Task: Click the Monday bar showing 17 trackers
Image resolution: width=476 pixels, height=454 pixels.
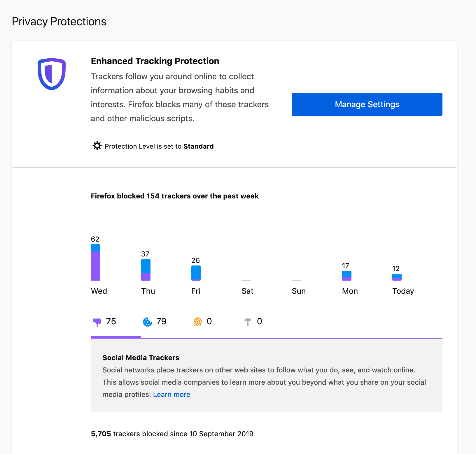Action: [x=347, y=276]
